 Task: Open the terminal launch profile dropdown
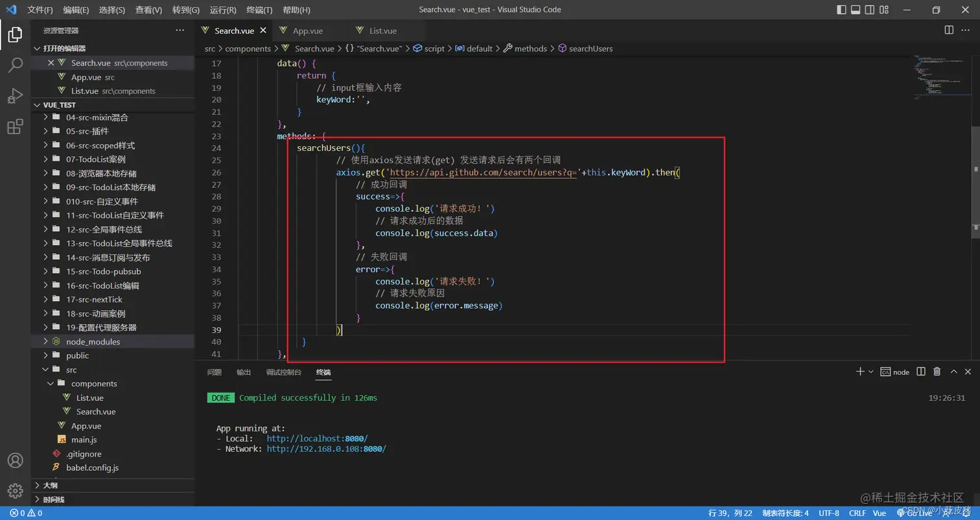tap(870, 372)
